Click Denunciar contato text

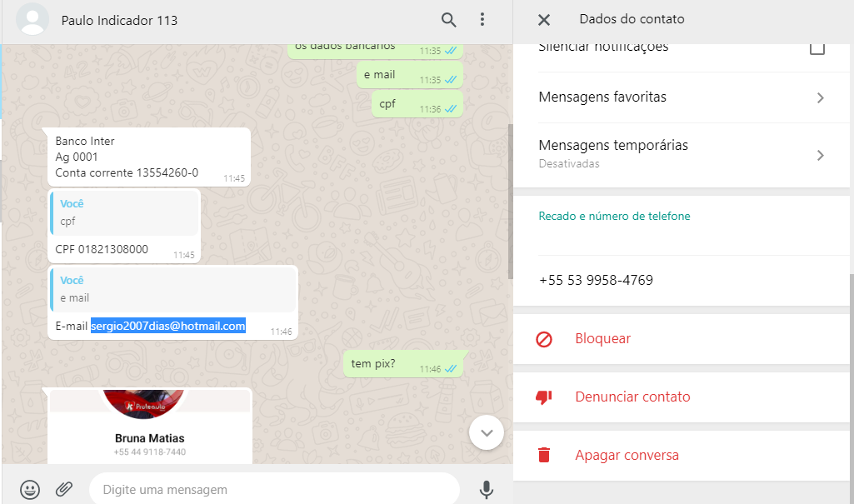(x=632, y=397)
